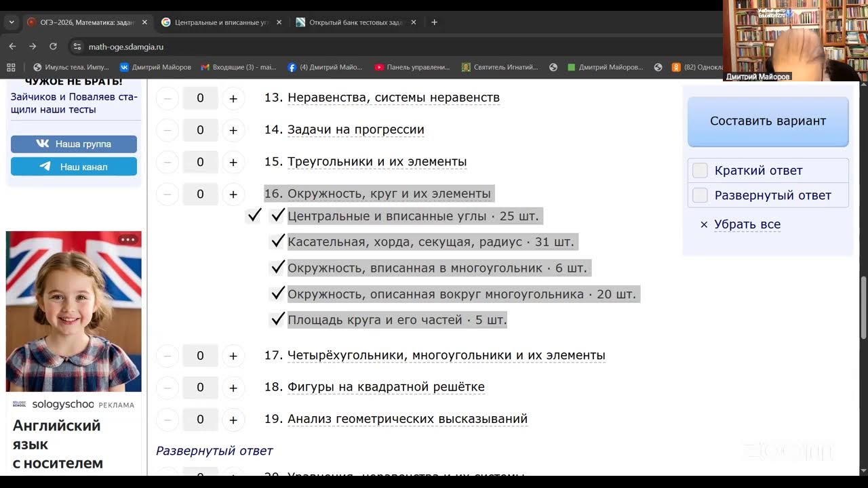Expand topic 13 Неравенства, системы неравенств
868x488 pixels.
[x=393, y=98]
